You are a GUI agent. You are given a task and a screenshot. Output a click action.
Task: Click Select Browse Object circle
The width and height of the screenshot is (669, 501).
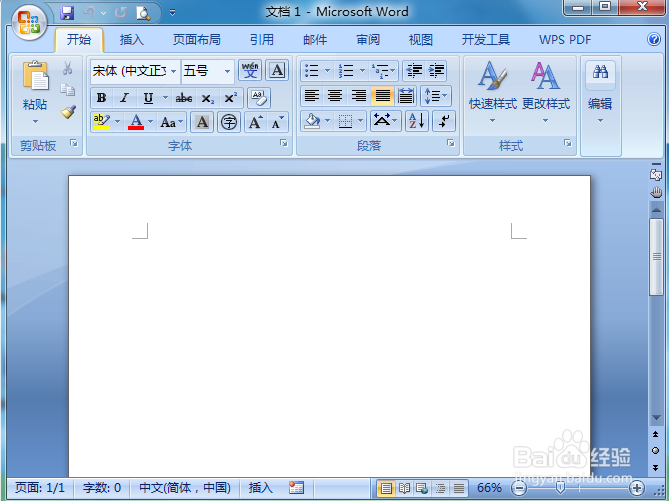[655, 451]
